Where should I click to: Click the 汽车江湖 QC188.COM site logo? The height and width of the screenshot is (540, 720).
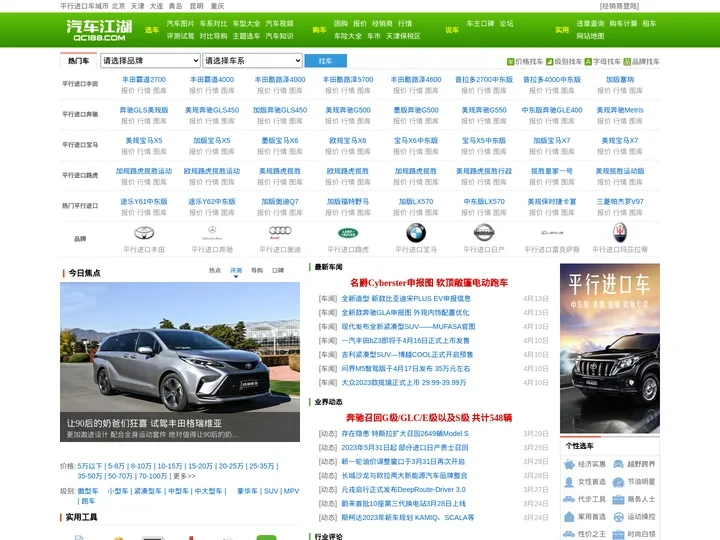pyautogui.click(x=99, y=30)
